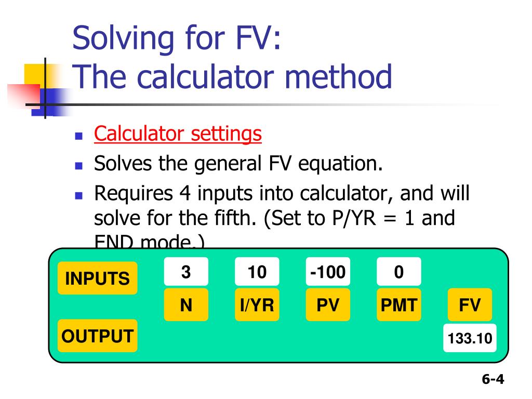Select the N calculator key
Screen dimensions: 532x399
[186, 304]
